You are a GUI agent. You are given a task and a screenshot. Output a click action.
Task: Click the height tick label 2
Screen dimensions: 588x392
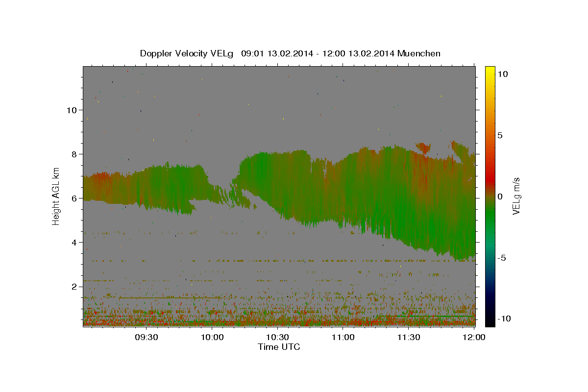click(x=73, y=287)
